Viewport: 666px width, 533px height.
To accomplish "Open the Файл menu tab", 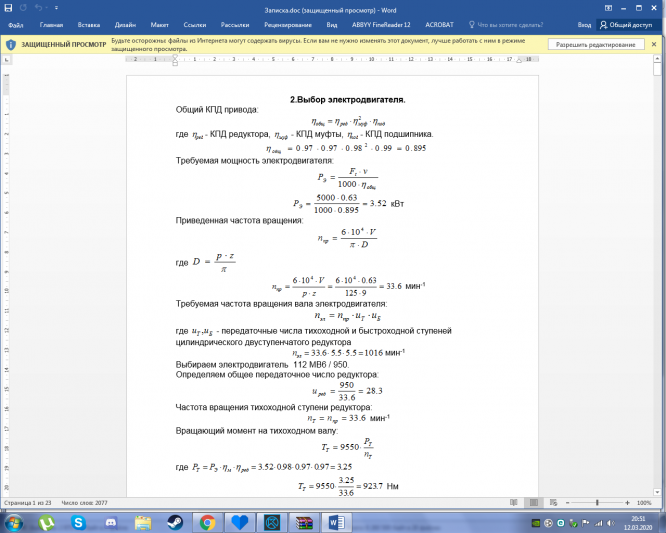I will (15, 25).
